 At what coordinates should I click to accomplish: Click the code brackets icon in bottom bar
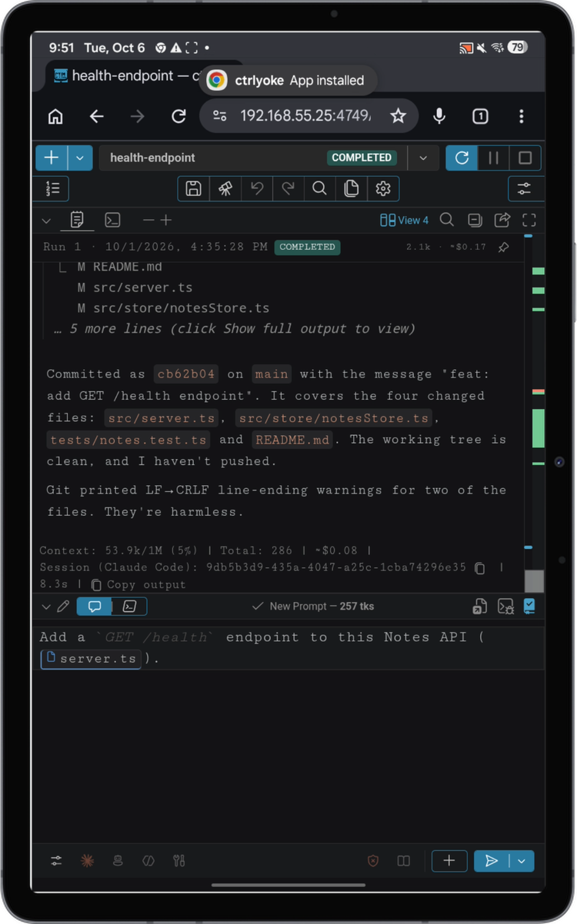point(148,861)
